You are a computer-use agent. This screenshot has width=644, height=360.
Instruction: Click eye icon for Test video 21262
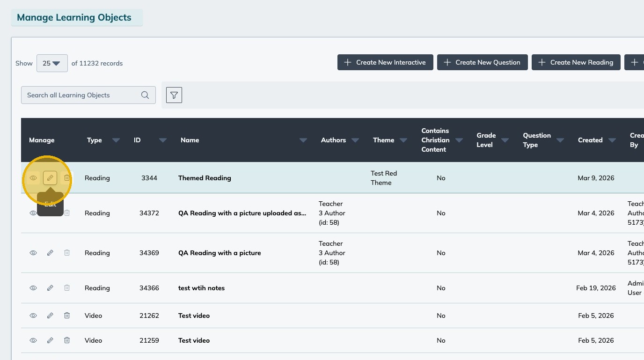tap(33, 316)
